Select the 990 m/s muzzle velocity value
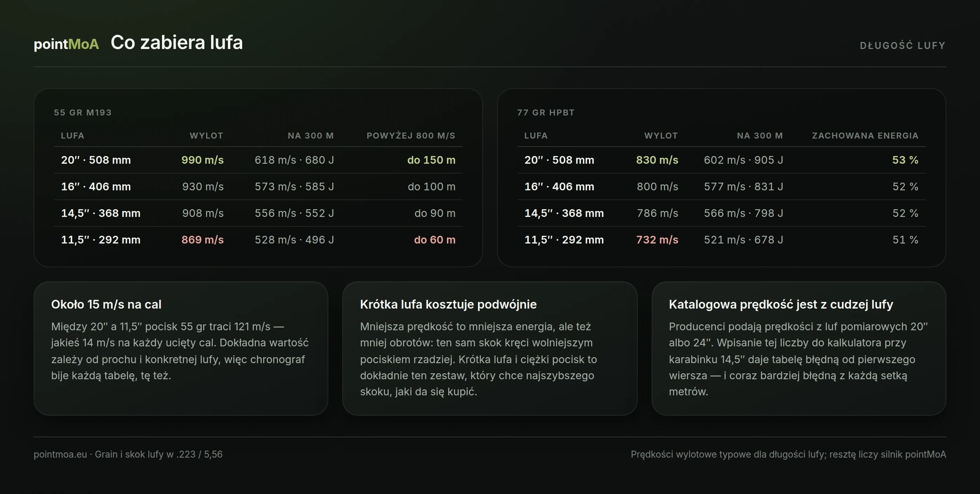 pyautogui.click(x=202, y=160)
